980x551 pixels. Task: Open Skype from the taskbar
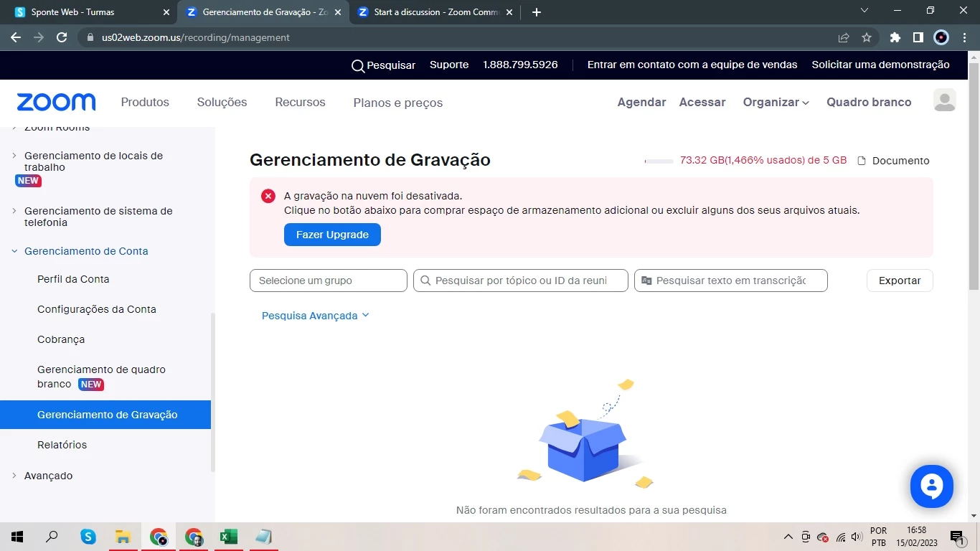88,537
